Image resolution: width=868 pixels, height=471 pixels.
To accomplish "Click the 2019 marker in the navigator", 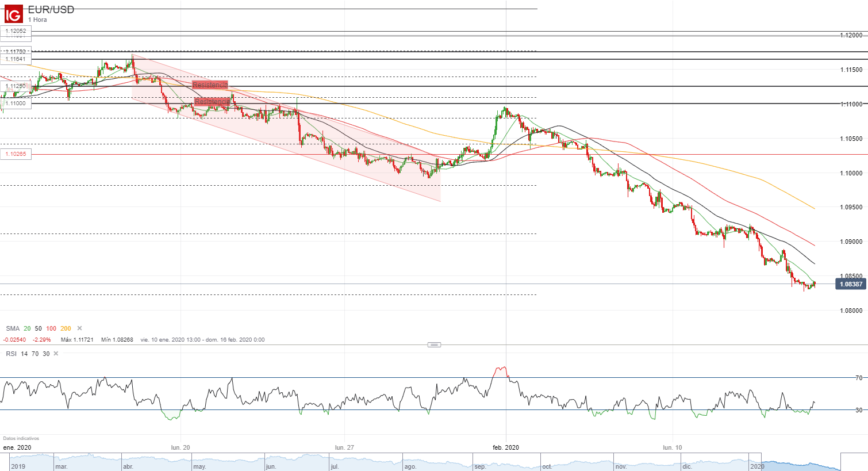I will tap(18, 466).
